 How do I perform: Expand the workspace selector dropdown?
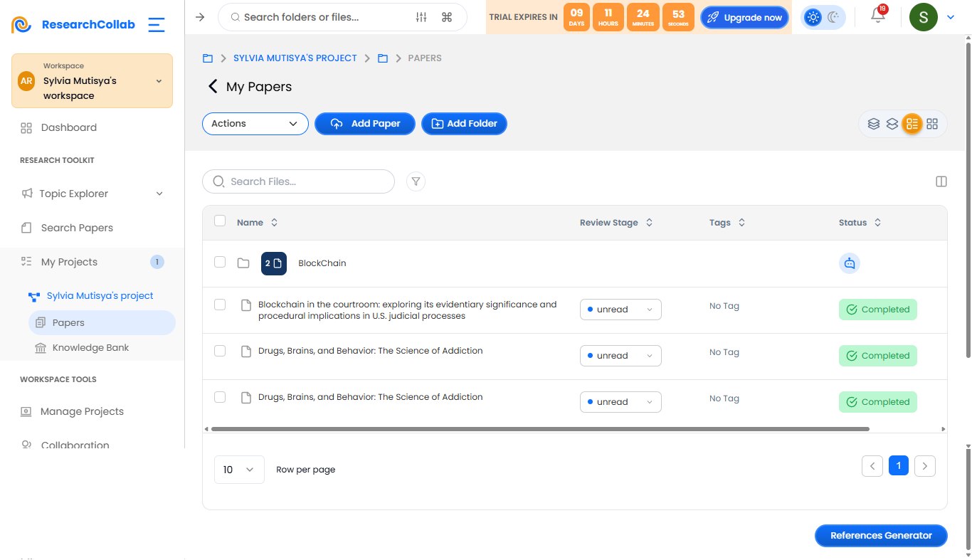pos(159,81)
